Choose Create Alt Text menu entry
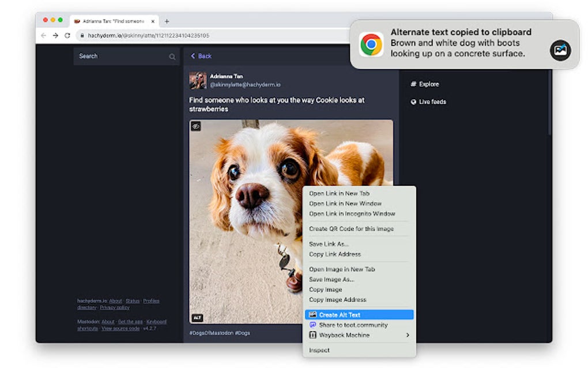 coord(359,315)
